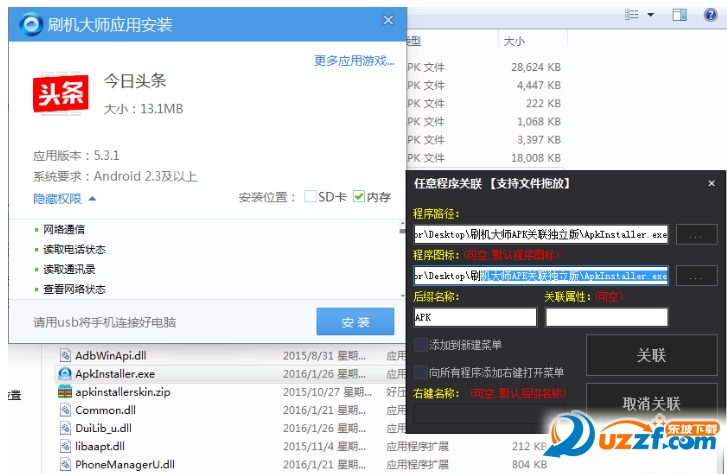Open 更多应用游戏 link
This screenshot has height=474, width=727.
(354, 61)
